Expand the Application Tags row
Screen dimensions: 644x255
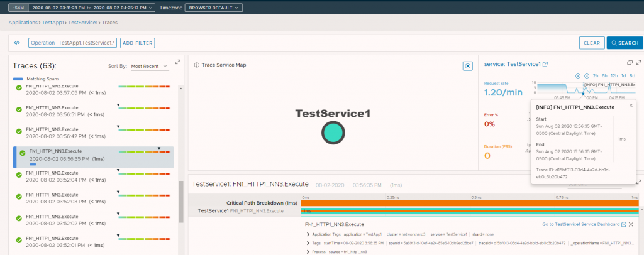pos(308,234)
